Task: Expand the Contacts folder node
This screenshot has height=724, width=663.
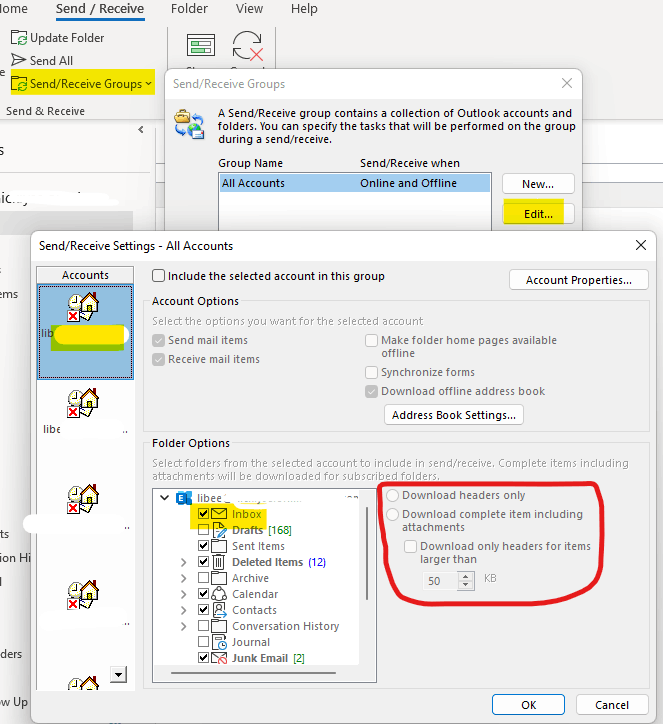Action: pyautogui.click(x=183, y=610)
